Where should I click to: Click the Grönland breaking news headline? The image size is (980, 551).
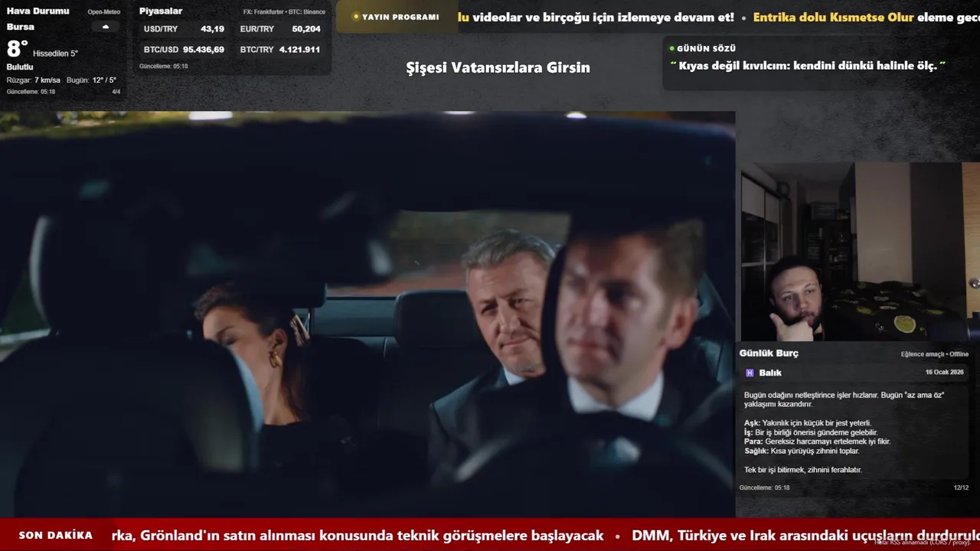358,536
